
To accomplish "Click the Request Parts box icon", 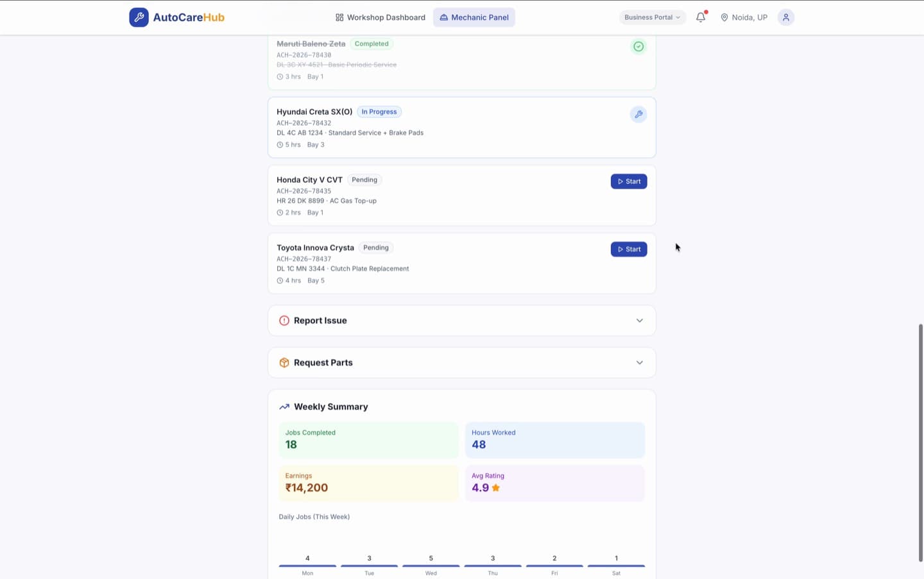I will click(284, 363).
